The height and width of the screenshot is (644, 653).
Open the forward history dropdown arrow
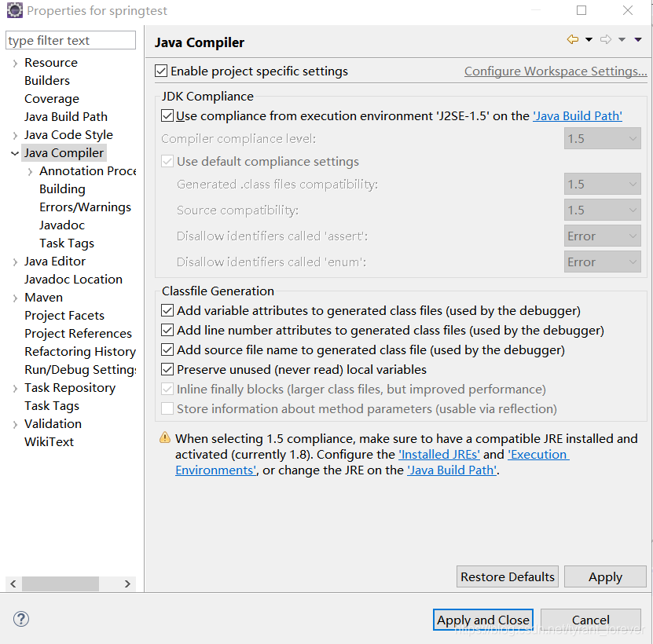(x=622, y=40)
